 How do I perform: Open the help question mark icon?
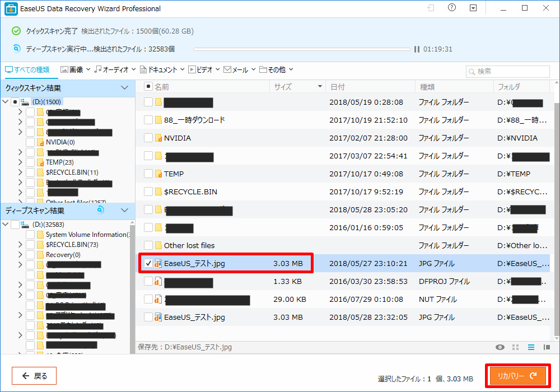(x=452, y=8)
